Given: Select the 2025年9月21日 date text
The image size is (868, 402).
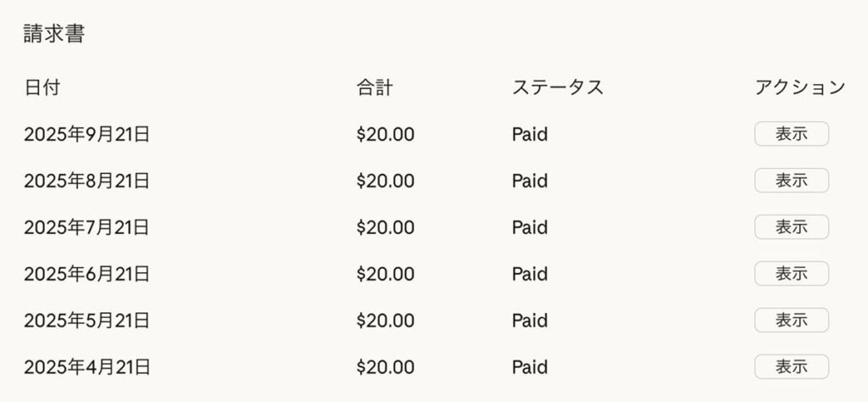Looking at the screenshot, I should point(86,134).
